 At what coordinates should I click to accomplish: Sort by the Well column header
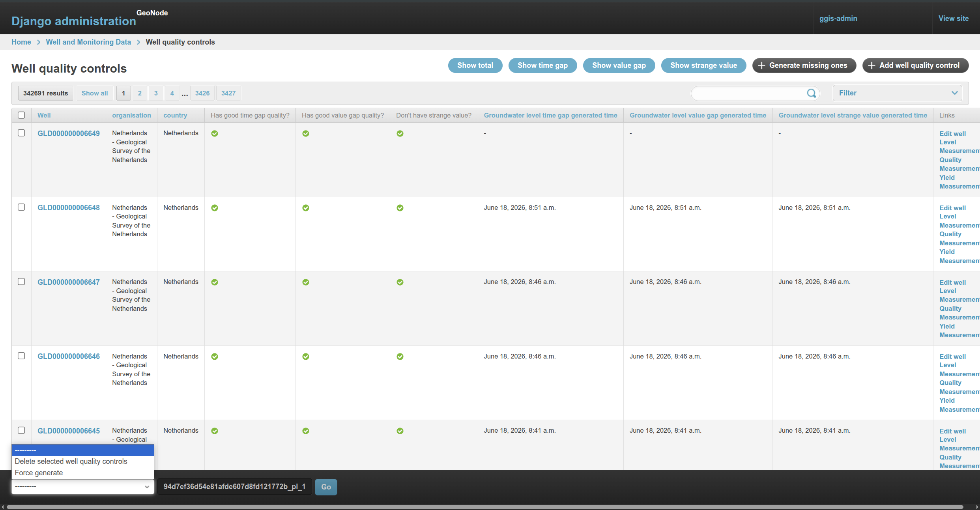(x=44, y=115)
